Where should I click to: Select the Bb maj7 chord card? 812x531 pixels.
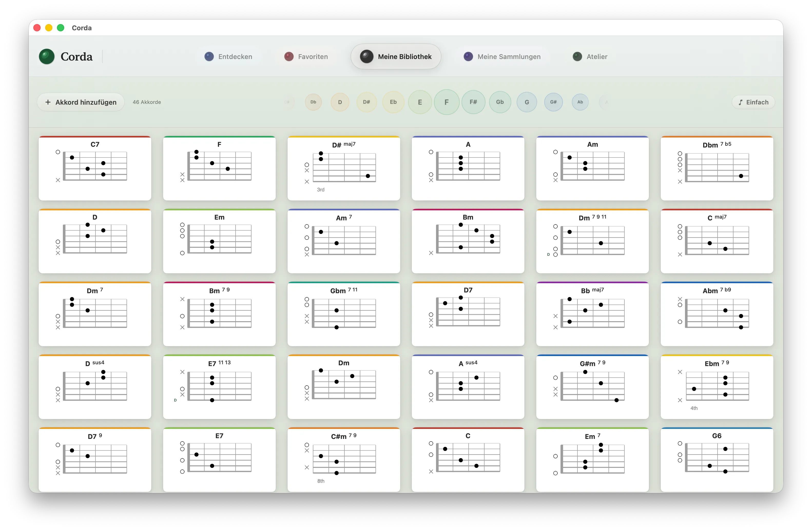pos(593,314)
